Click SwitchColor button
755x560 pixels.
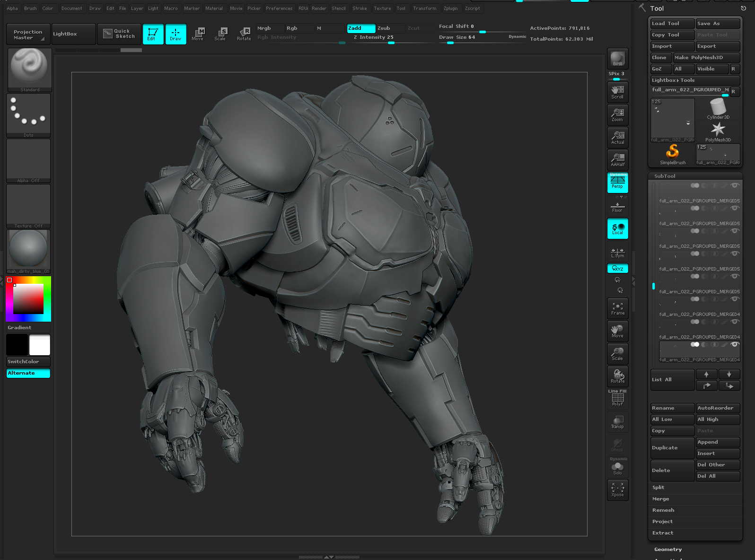(x=28, y=361)
